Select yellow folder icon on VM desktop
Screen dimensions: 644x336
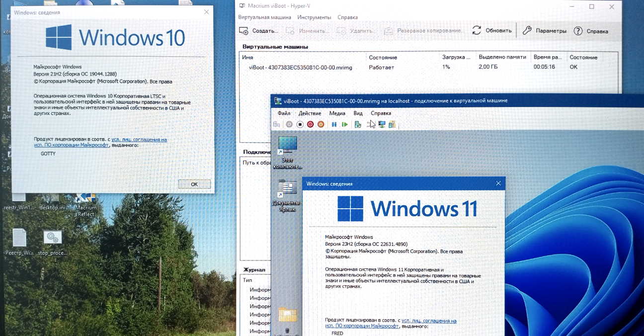point(288,315)
